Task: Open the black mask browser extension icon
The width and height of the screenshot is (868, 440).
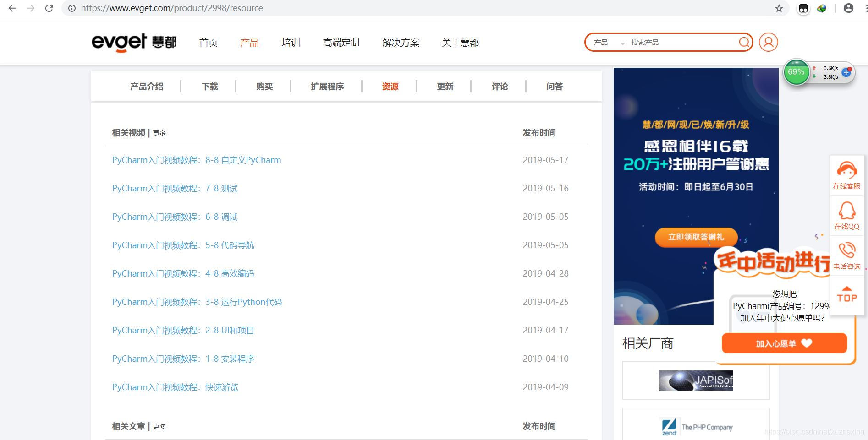Action: tap(803, 8)
